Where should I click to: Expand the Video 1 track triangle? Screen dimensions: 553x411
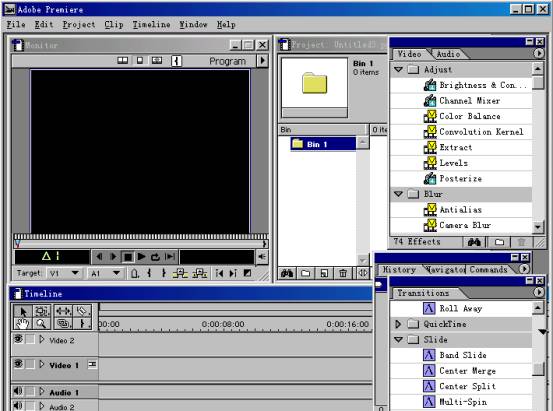[42, 364]
